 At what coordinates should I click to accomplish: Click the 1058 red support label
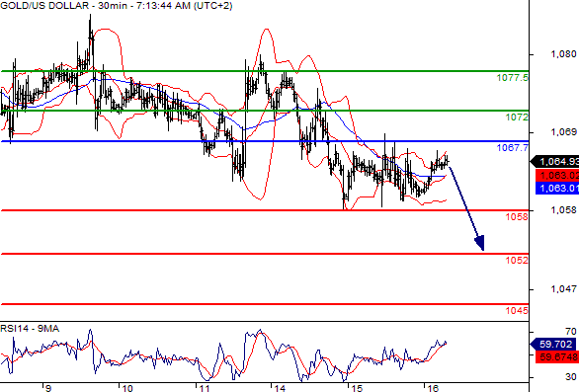517,216
